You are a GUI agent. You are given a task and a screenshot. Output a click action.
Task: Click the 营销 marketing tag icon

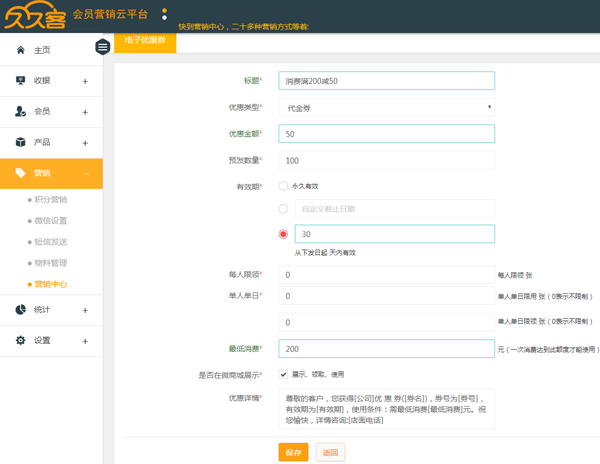[20, 174]
